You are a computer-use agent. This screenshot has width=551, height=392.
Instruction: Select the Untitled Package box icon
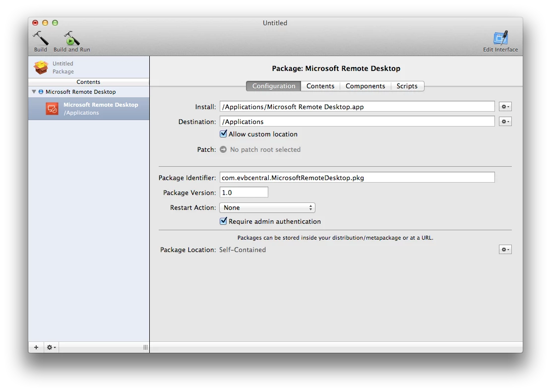coord(41,67)
